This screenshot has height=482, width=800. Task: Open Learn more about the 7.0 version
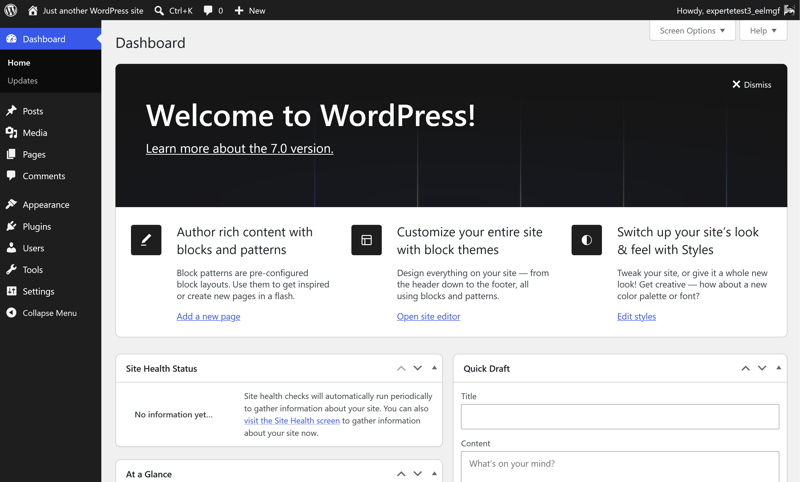click(239, 148)
